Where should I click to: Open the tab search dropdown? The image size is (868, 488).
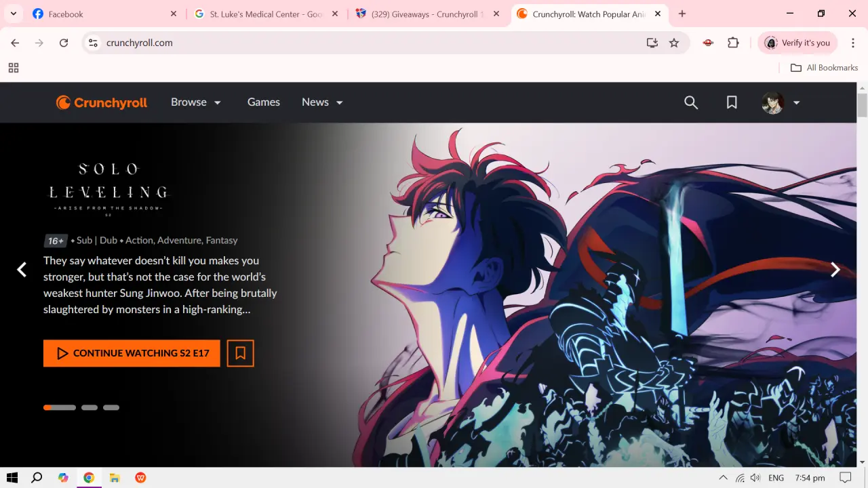[x=13, y=14]
